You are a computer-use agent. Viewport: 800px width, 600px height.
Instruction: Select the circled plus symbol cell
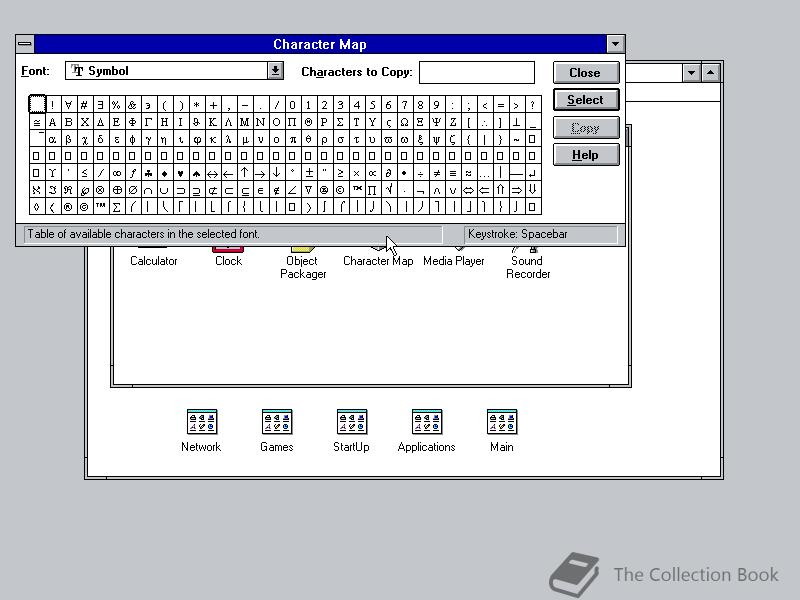(116, 190)
